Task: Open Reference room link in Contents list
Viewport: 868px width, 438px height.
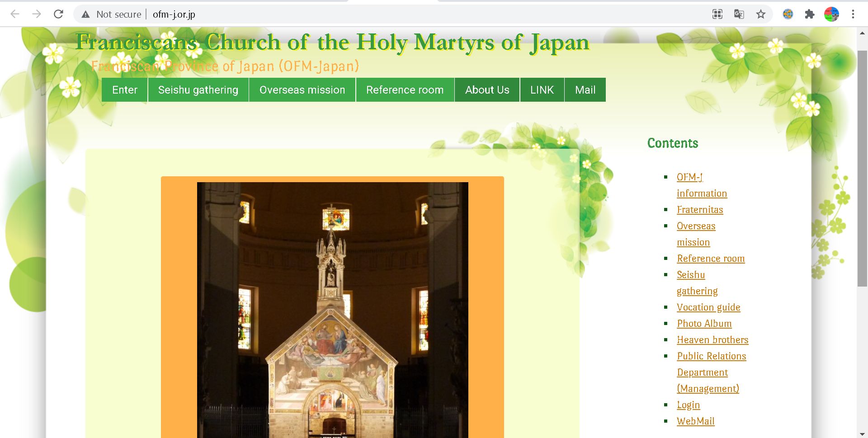Action: pyautogui.click(x=711, y=258)
